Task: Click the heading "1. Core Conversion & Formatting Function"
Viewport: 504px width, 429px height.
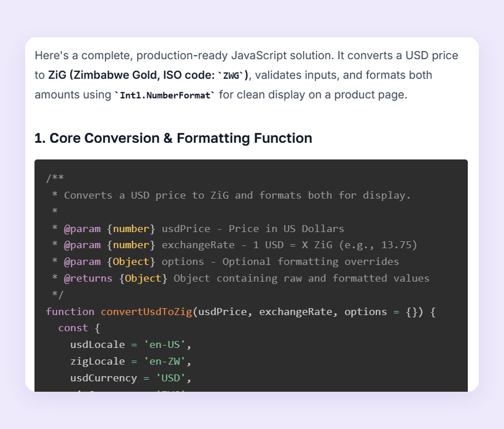Action: click(173, 138)
